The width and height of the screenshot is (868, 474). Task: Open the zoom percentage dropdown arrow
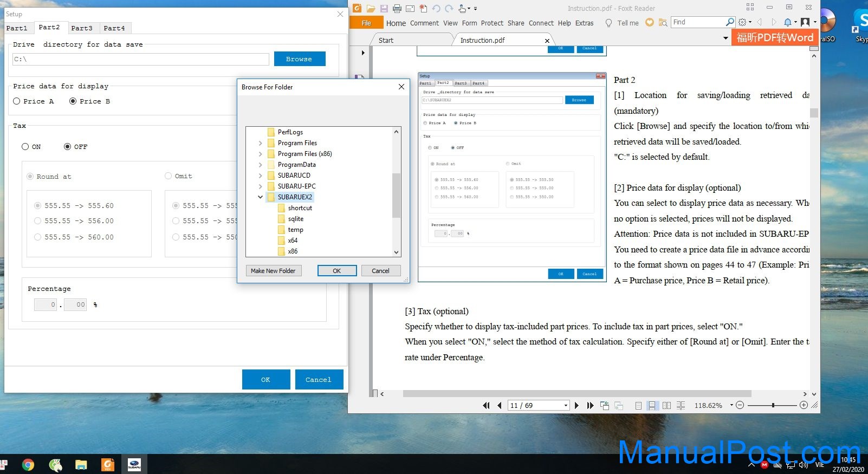tap(731, 405)
